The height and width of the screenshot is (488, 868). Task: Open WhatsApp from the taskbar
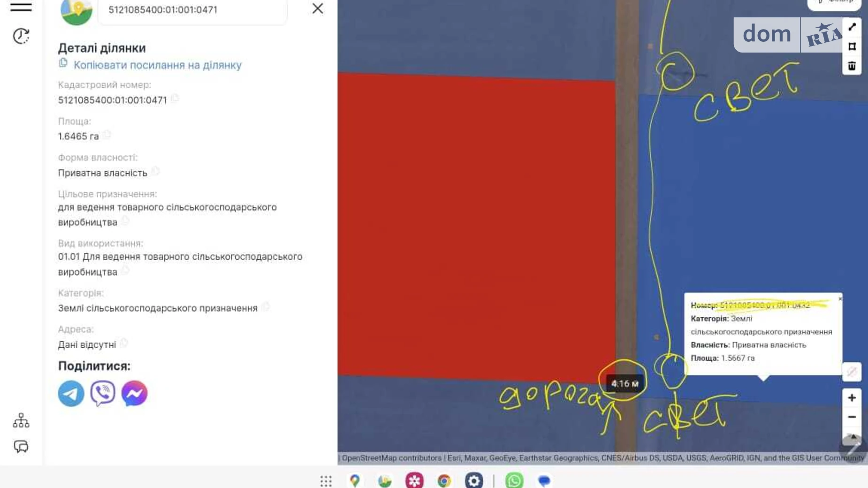514,480
